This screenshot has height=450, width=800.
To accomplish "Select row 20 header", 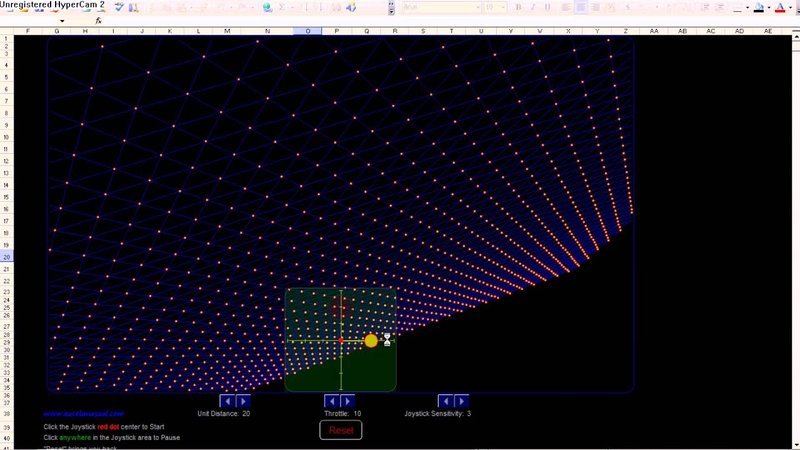I will [x=6, y=257].
